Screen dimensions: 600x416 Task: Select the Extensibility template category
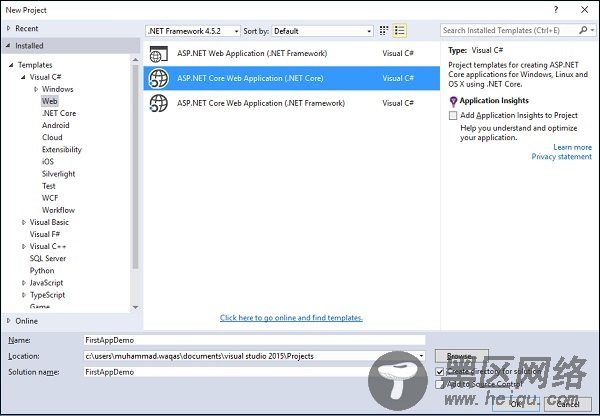pos(62,150)
